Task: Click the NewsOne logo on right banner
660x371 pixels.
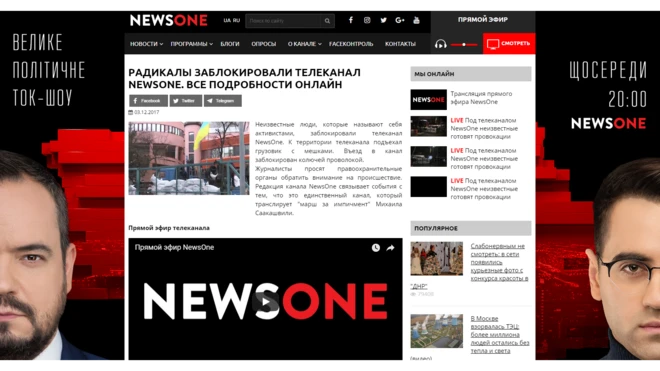Action: tap(608, 123)
